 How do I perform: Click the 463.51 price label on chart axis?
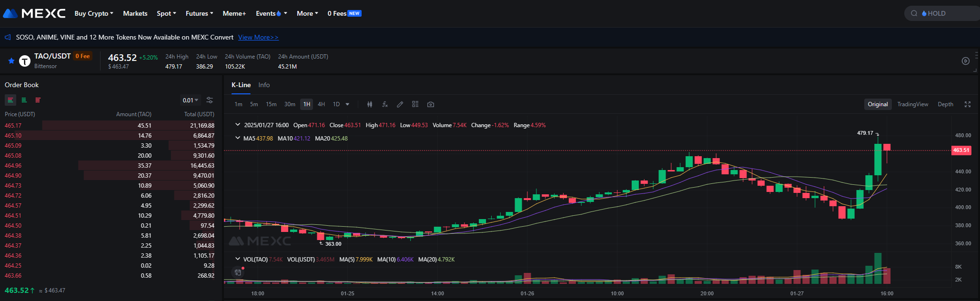961,150
